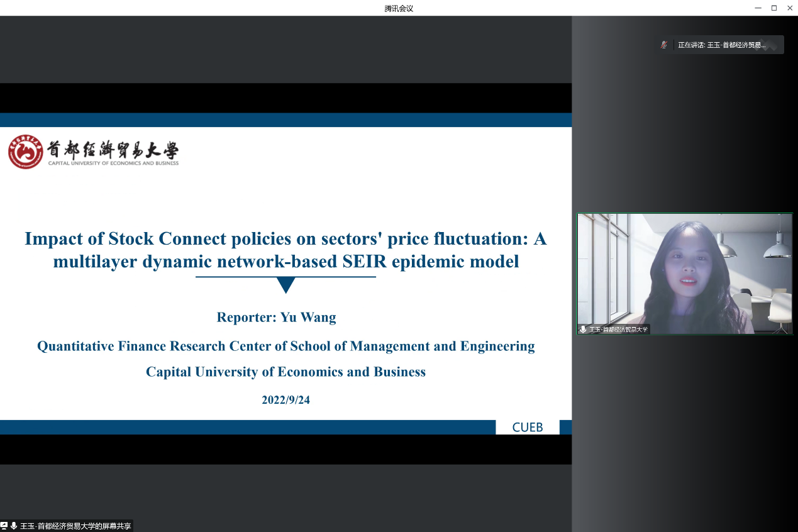
Task: Click the microphone icon on the video thumbnail
Action: point(583,330)
